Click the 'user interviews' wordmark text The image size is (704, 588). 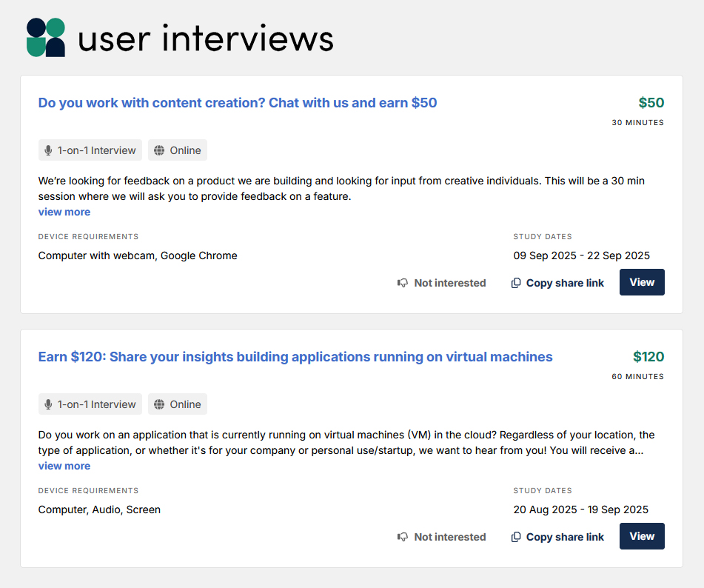click(206, 39)
